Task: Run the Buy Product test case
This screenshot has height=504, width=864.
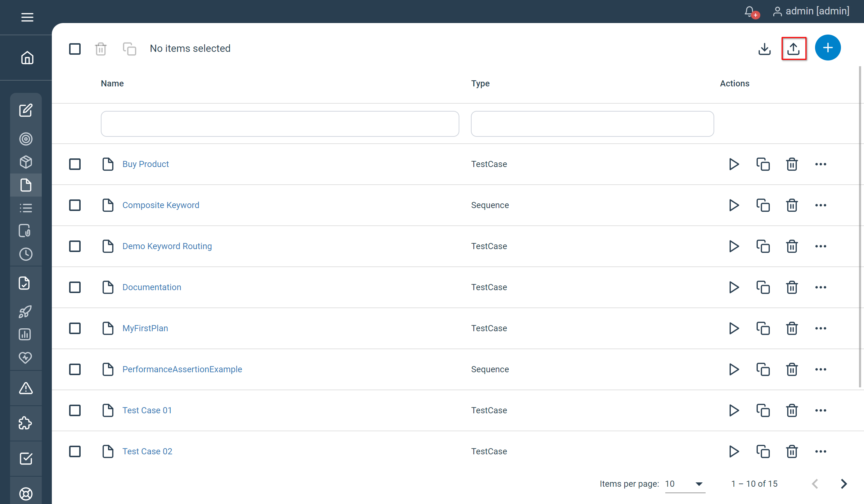Action: [734, 164]
